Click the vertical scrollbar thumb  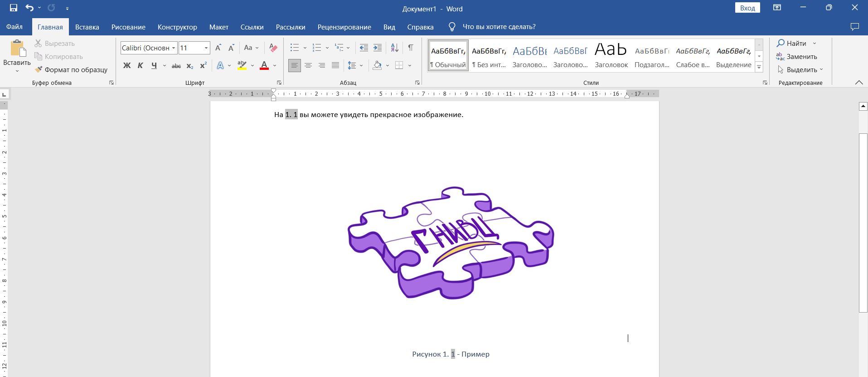863,222
